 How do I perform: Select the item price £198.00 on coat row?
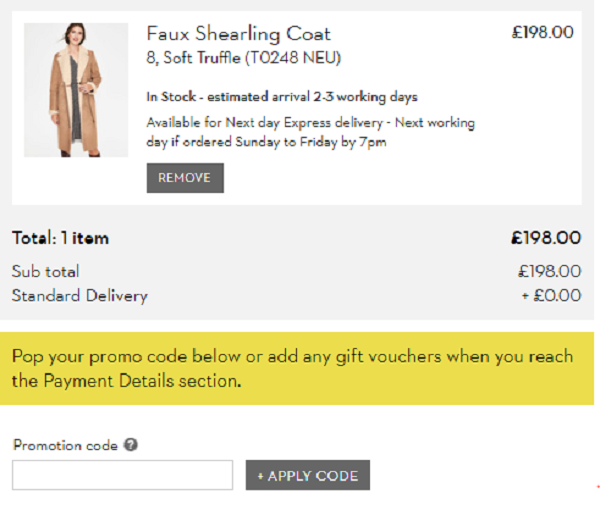pos(543,32)
